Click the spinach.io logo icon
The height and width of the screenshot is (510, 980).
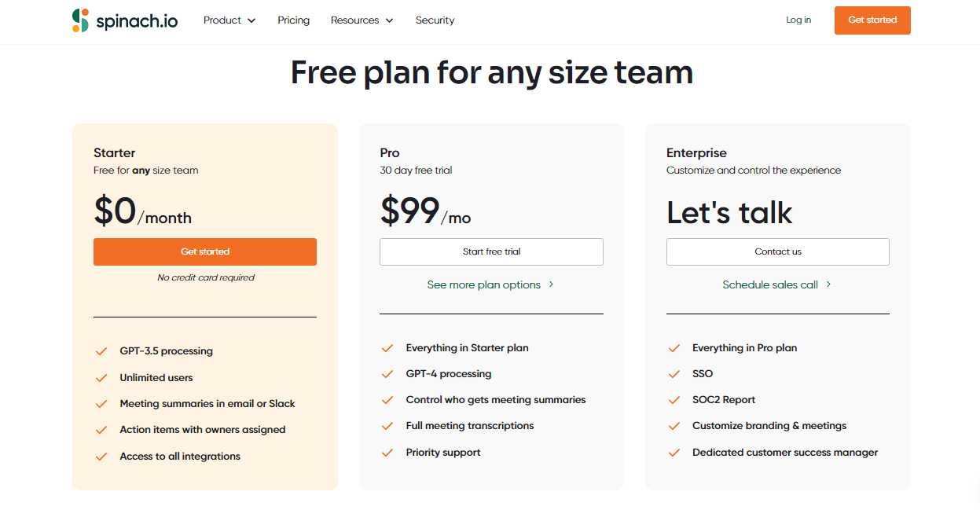click(x=80, y=20)
